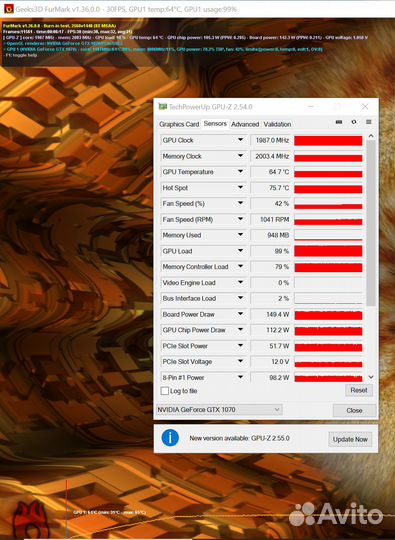
Task: Switch to the Validation tab
Action: click(277, 124)
